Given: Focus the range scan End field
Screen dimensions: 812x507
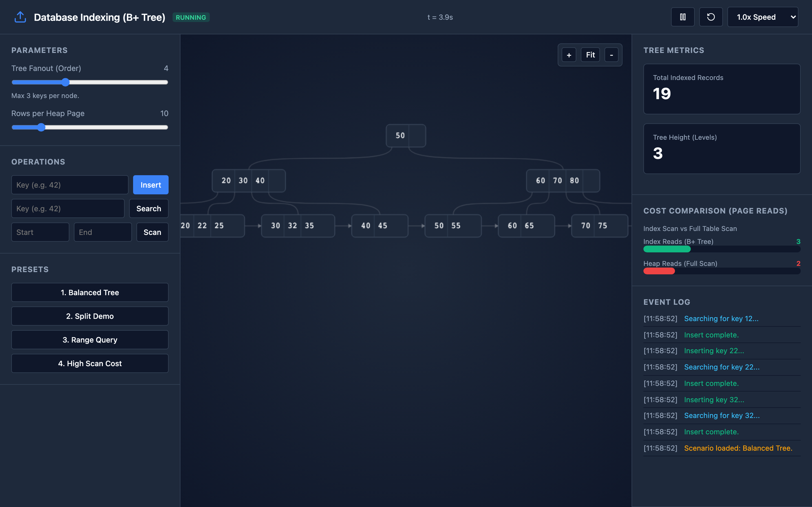Looking at the screenshot, I should coord(103,232).
